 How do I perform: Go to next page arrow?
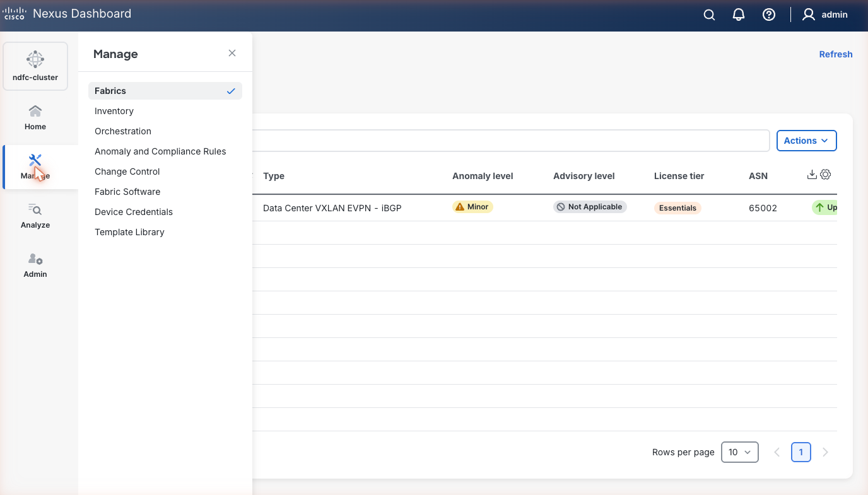point(825,452)
